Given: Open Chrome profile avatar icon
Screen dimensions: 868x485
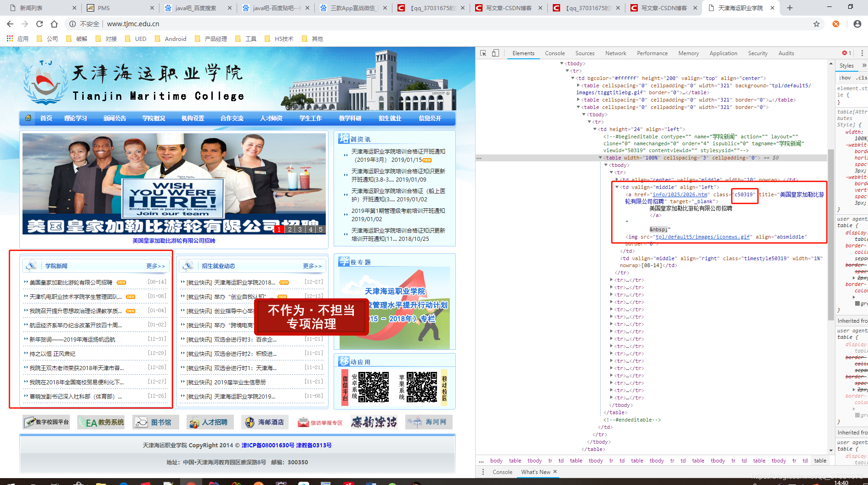Looking at the screenshot, I should [x=857, y=24].
